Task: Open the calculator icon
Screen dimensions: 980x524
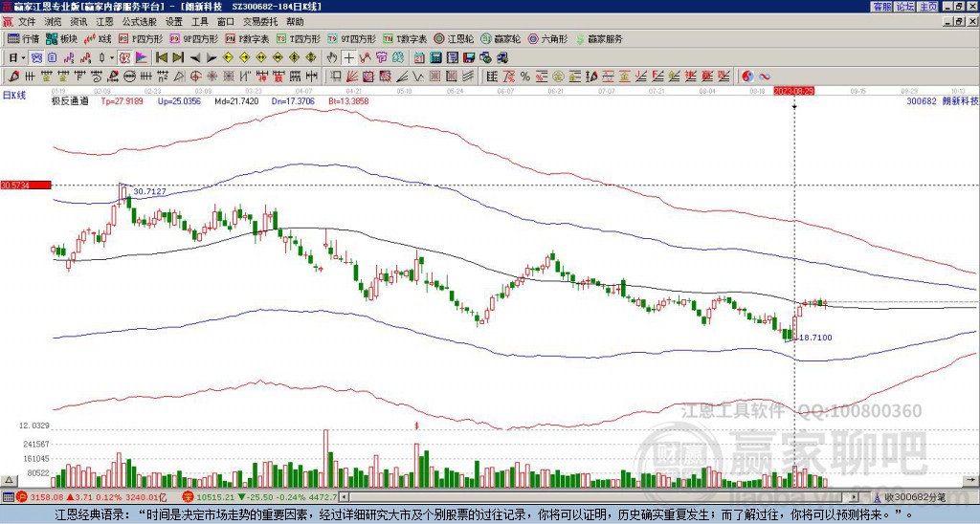Action: coord(435,58)
